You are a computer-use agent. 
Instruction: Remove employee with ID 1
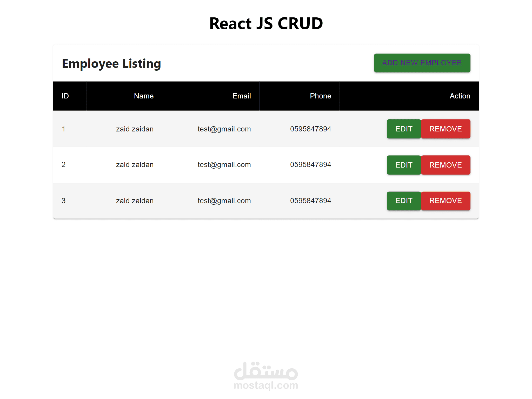(x=445, y=129)
